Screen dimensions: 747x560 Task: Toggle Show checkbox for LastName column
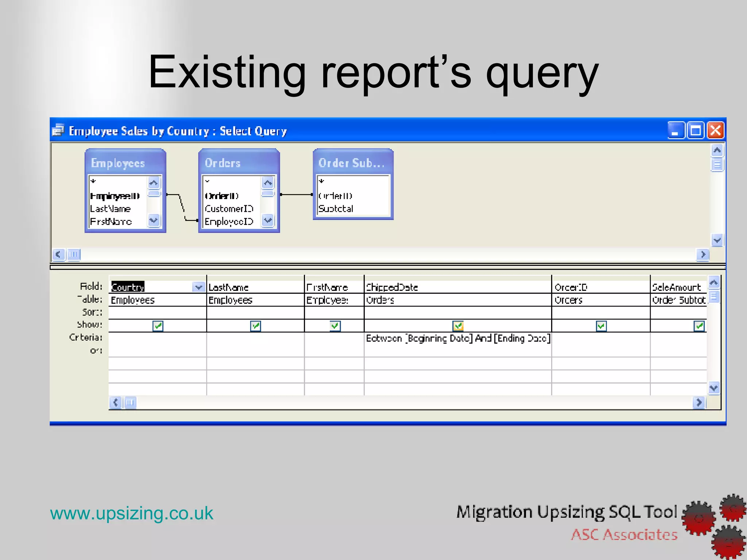256,326
